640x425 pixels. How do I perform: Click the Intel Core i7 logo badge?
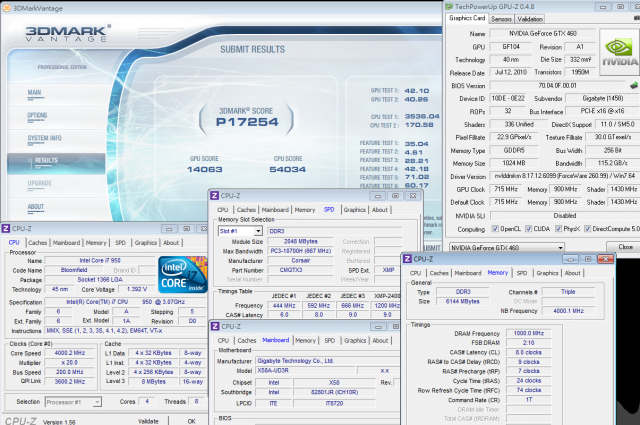(x=182, y=274)
